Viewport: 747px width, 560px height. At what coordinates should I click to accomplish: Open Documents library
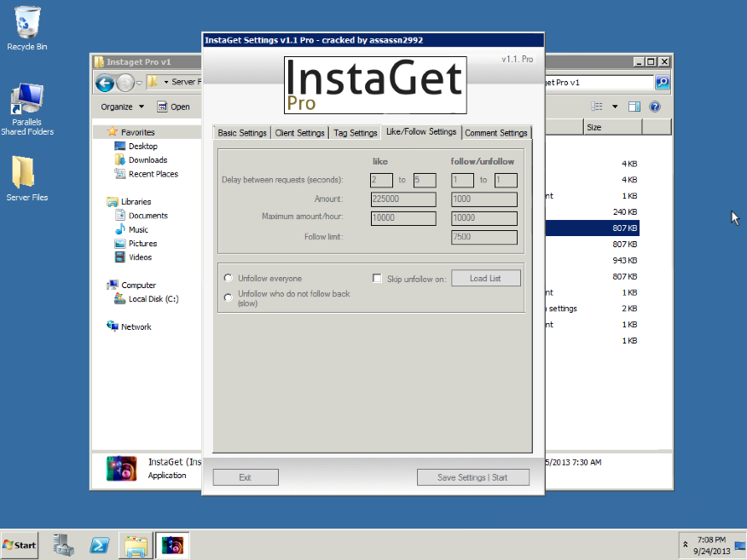148,216
